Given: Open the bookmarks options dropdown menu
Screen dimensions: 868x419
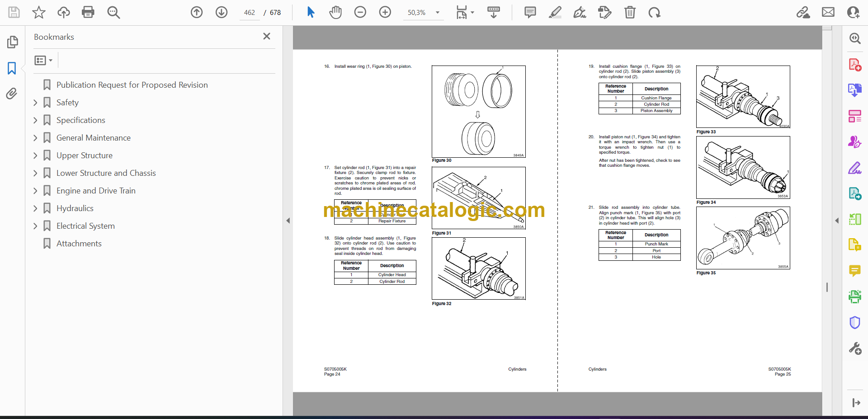Looking at the screenshot, I should pos(43,60).
